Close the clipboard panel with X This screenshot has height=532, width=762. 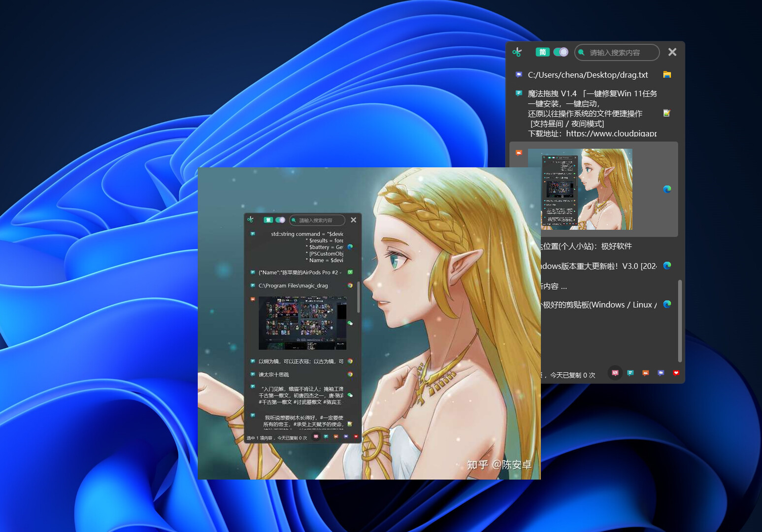(x=672, y=52)
